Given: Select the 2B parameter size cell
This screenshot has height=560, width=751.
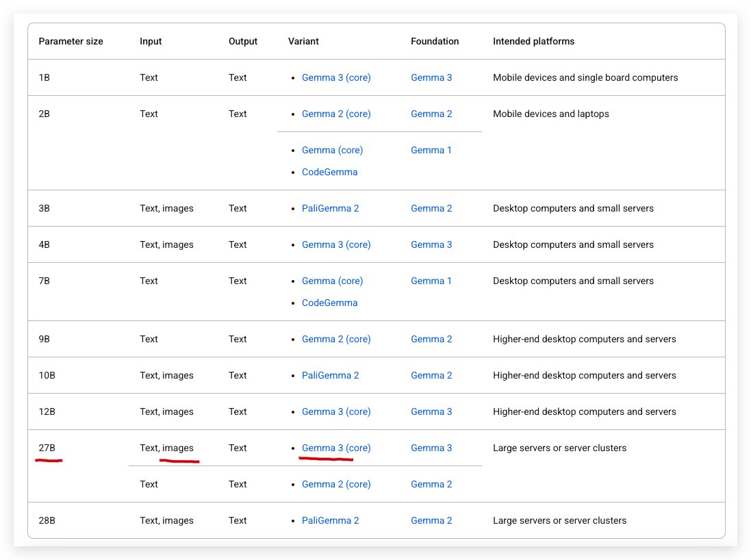Looking at the screenshot, I should [x=44, y=114].
